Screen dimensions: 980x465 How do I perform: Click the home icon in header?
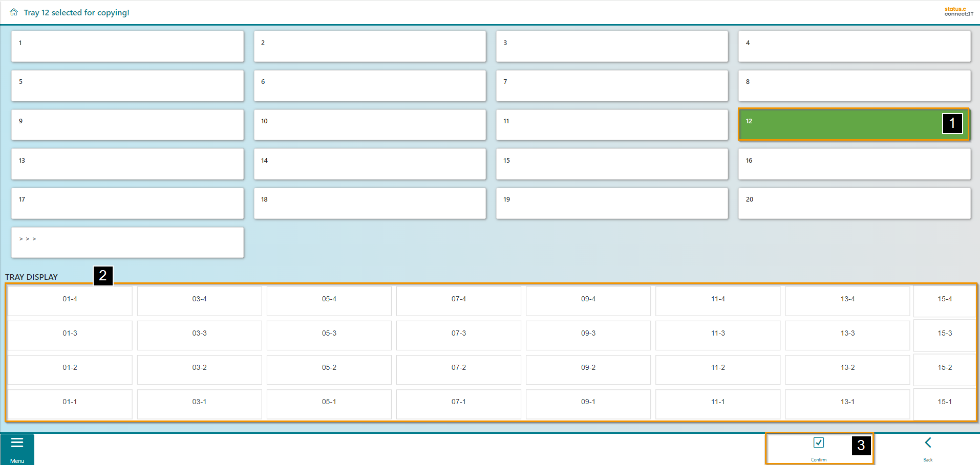(14, 12)
